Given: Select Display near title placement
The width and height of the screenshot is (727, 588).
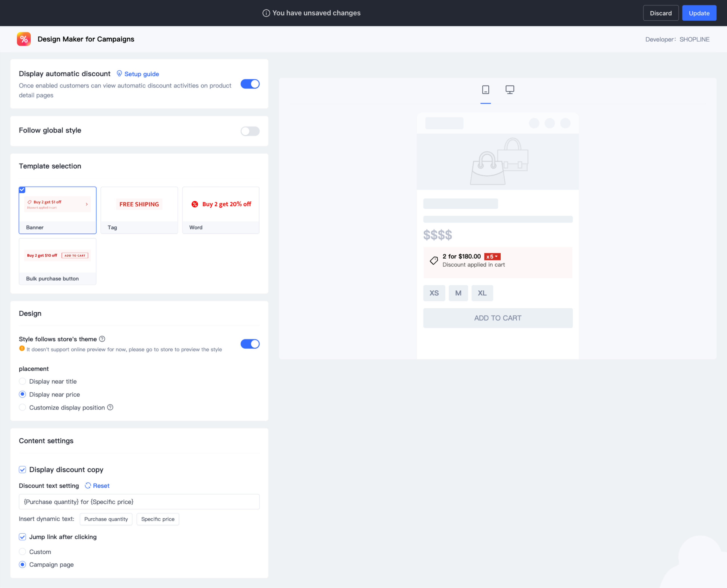Looking at the screenshot, I should [22, 381].
